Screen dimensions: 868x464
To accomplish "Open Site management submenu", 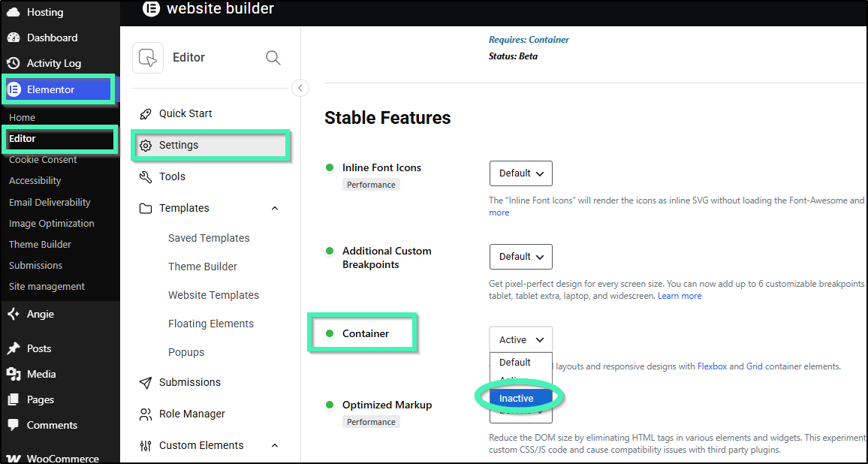I will coord(47,286).
